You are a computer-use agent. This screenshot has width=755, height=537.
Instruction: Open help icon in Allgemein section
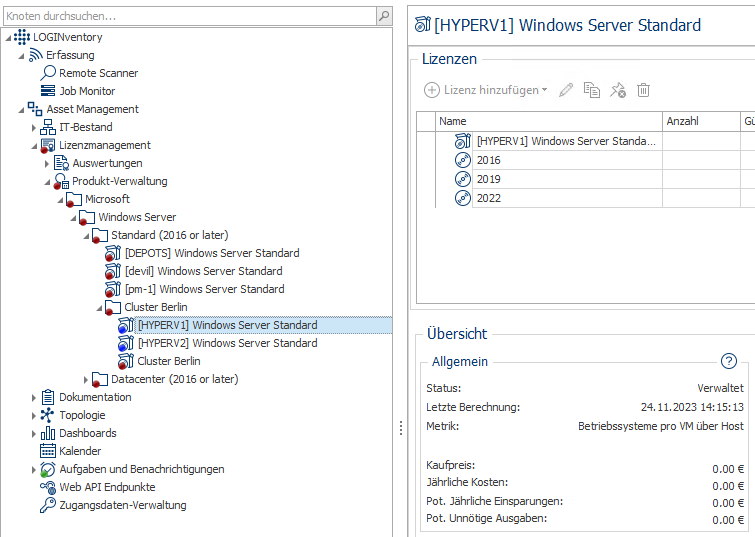click(x=728, y=361)
